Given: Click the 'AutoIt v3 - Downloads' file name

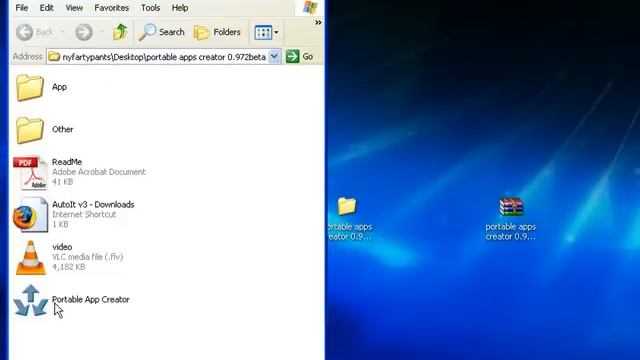Looking at the screenshot, I should pyautogui.click(x=93, y=204).
